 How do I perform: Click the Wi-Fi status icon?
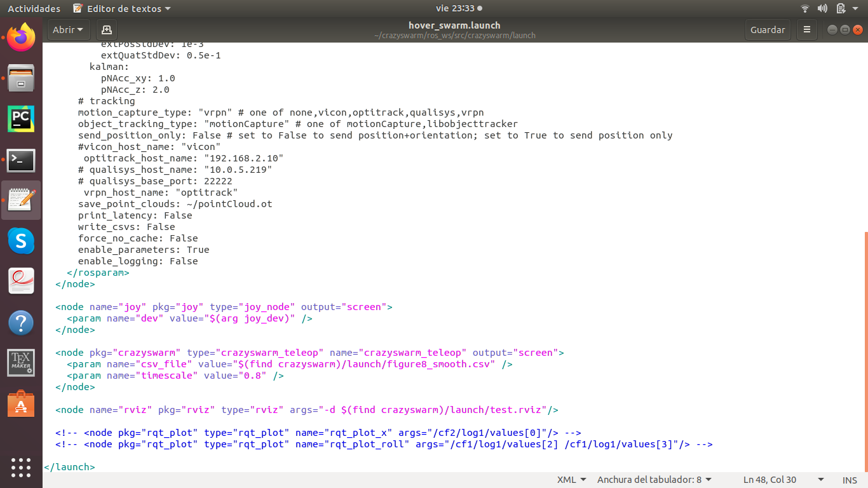click(x=805, y=8)
